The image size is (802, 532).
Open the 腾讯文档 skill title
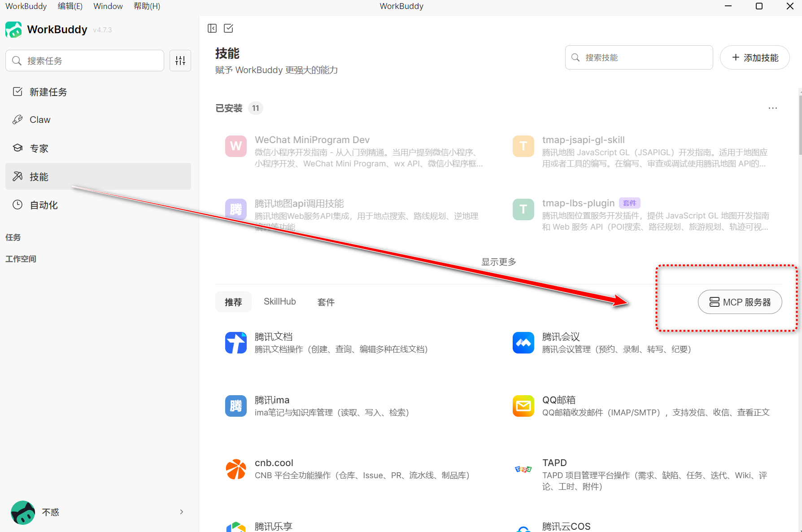[x=274, y=337]
